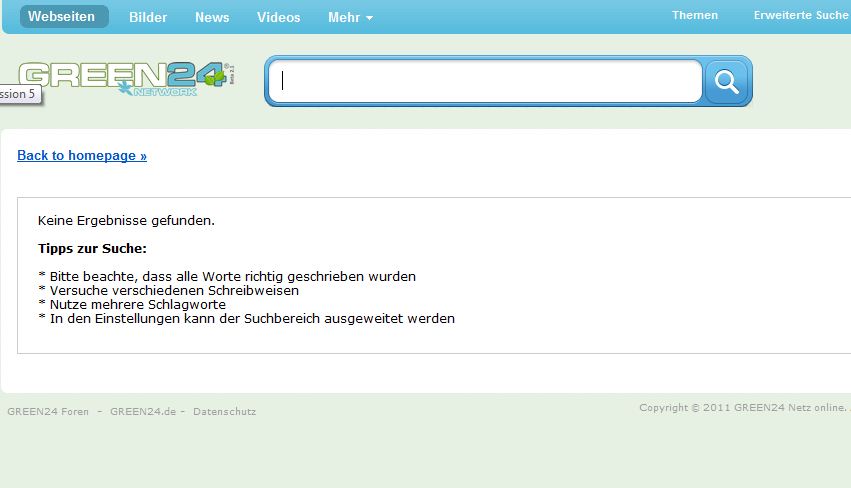
Task: Click the magnifying glass search button
Action: pos(727,82)
